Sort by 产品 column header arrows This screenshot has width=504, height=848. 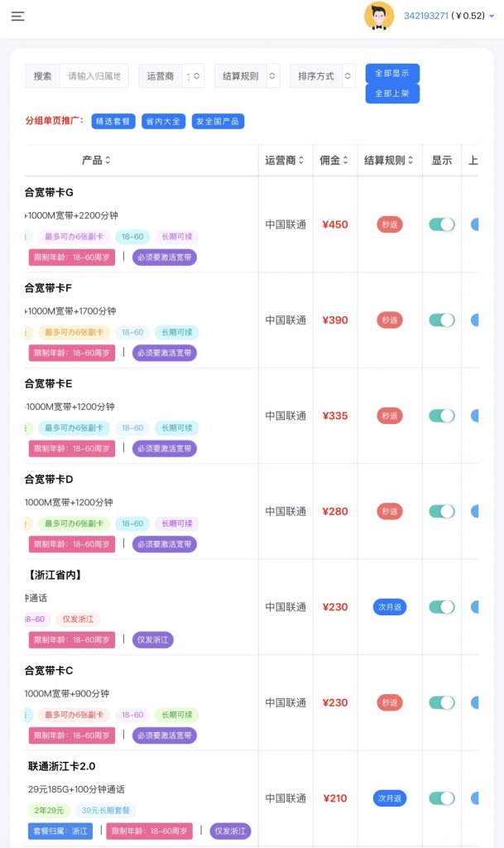click(x=108, y=161)
